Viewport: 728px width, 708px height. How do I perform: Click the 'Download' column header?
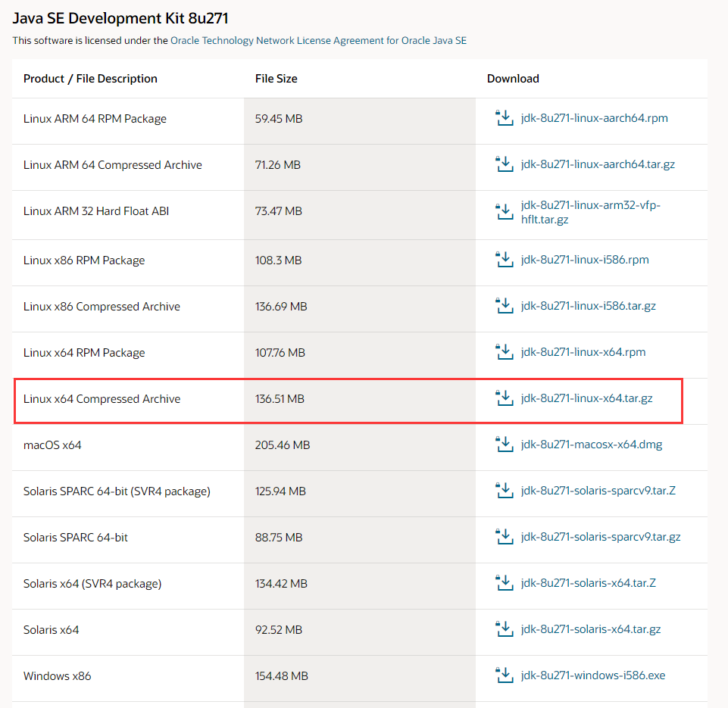click(513, 79)
